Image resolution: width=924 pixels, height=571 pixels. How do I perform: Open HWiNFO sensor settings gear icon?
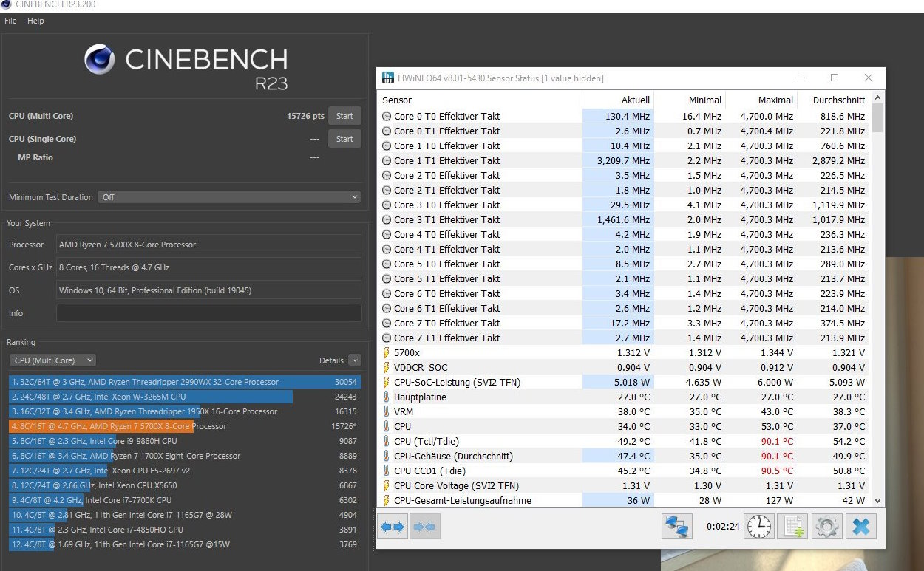tap(827, 527)
